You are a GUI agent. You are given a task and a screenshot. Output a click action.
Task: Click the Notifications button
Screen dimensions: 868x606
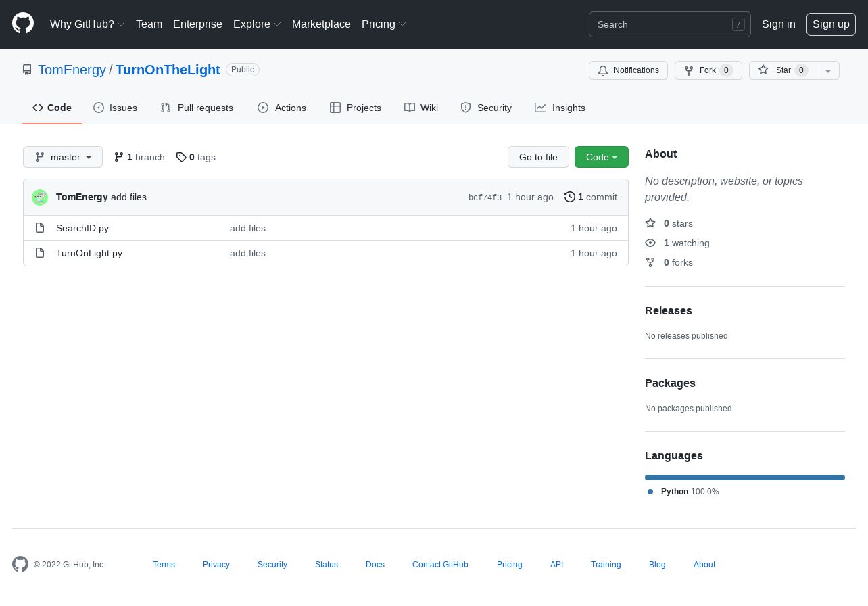628,70
